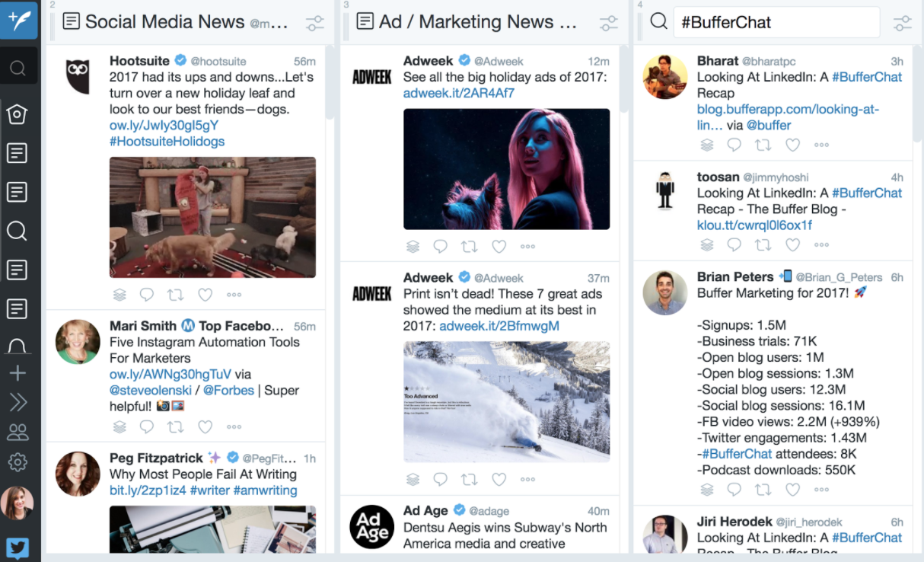
Task: Open klou.tt/cwrql0l6ox1f link in toosan tweet
Action: pos(754,225)
